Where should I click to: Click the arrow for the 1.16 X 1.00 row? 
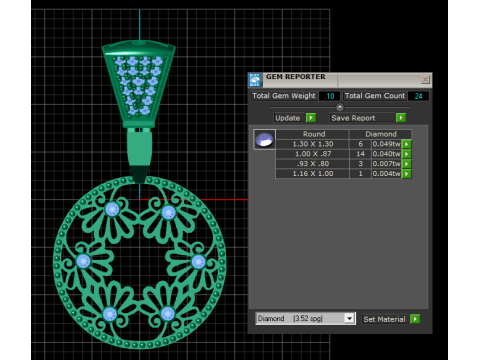[x=407, y=174]
